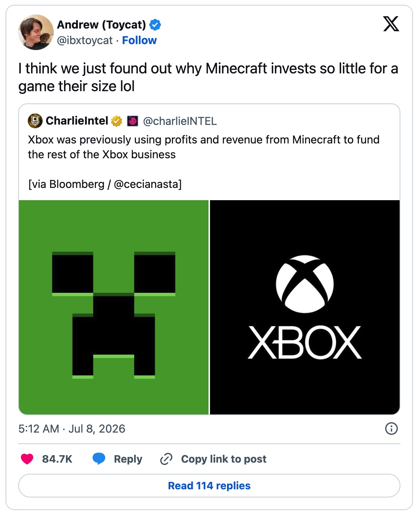Click the pink affiliate badge beside CharlieIntel
The height and width of the screenshot is (516, 420).
click(x=133, y=121)
